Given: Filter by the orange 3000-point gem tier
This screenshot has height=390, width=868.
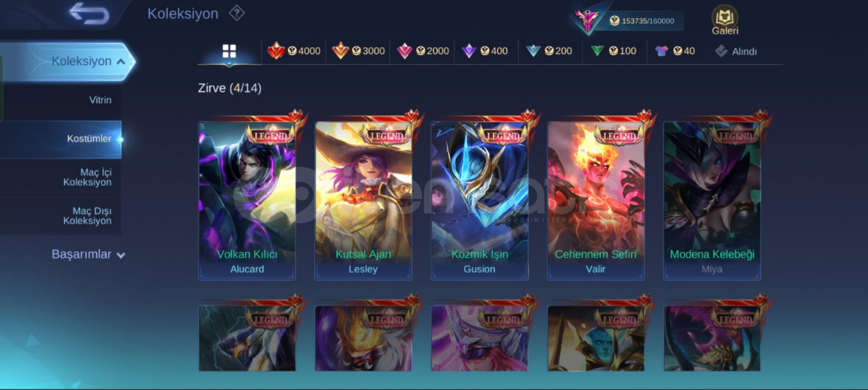Looking at the screenshot, I should tap(358, 51).
